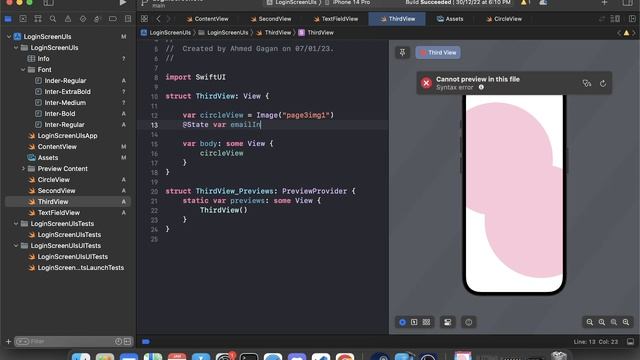
Task: Open the Info file in navigator
Action: (43, 58)
